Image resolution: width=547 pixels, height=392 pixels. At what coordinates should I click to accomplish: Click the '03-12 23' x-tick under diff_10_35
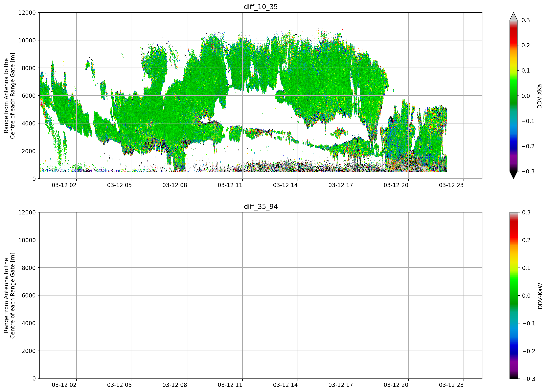coord(451,185)
